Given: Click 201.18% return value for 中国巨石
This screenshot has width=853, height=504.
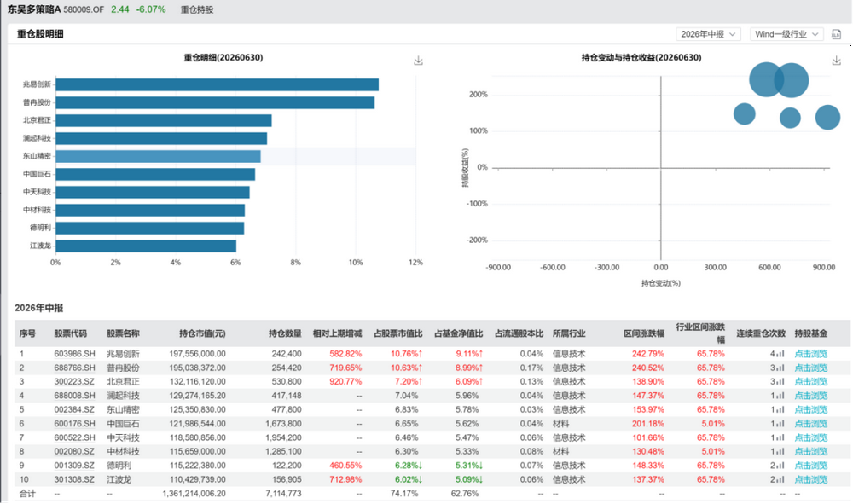Looking at the screenshot, I should pyautogui.click(x=648, y=424).
